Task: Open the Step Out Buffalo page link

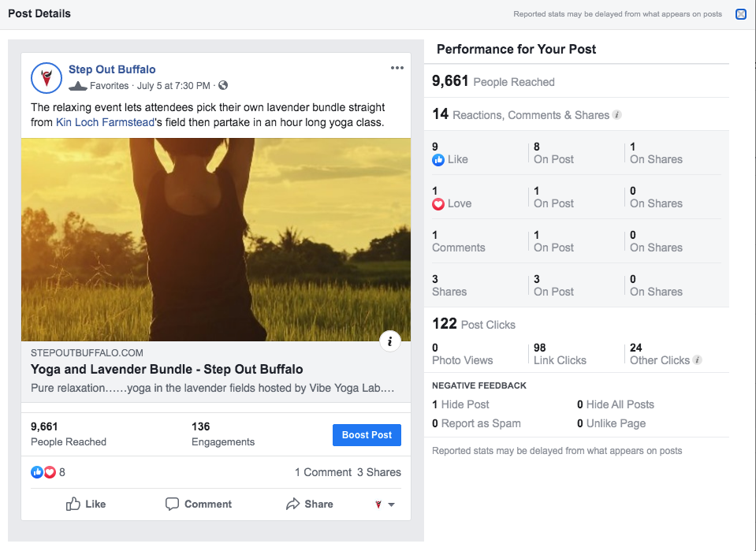Action: pyautogui.click(x=112, y=69)
